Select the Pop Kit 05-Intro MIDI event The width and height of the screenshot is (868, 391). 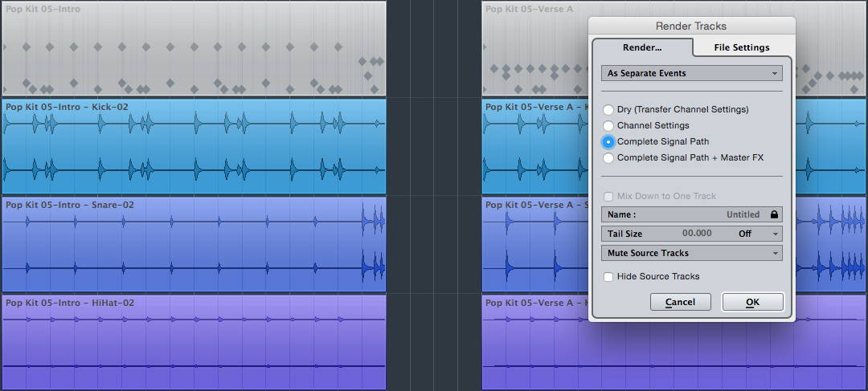pos(194,49)
